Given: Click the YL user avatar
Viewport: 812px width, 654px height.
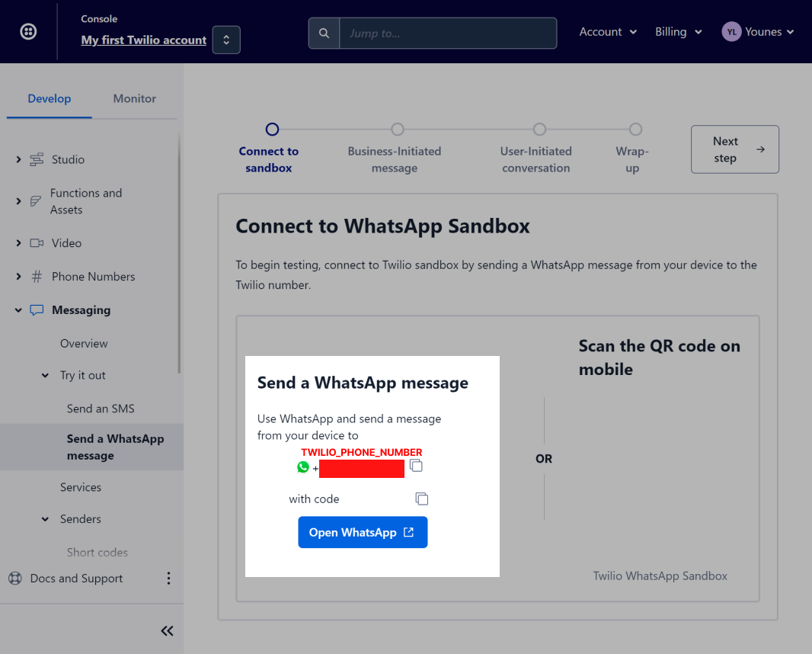Looking at the screenshot, I should pyautogui.click(x=731, y=31).
